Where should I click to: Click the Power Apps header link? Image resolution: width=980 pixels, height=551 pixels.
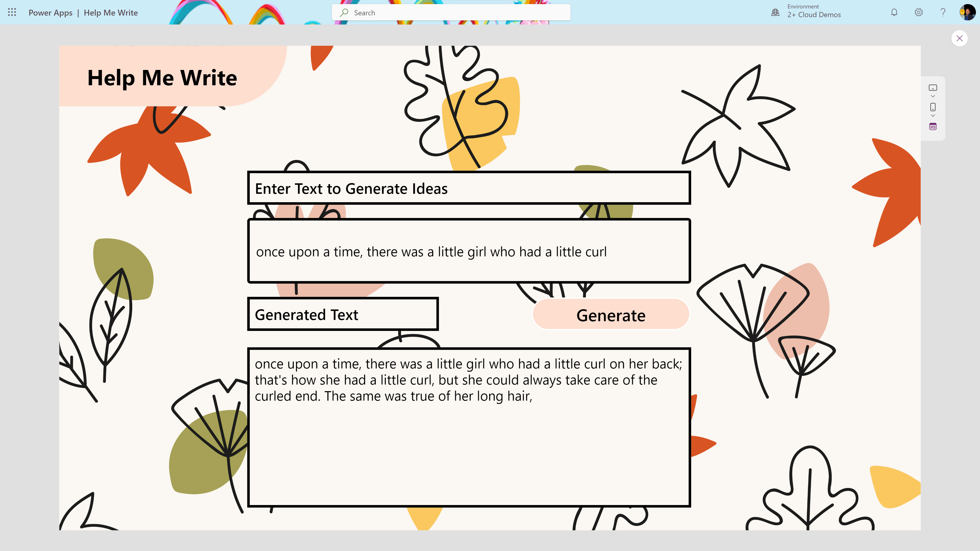click(50, 13)
